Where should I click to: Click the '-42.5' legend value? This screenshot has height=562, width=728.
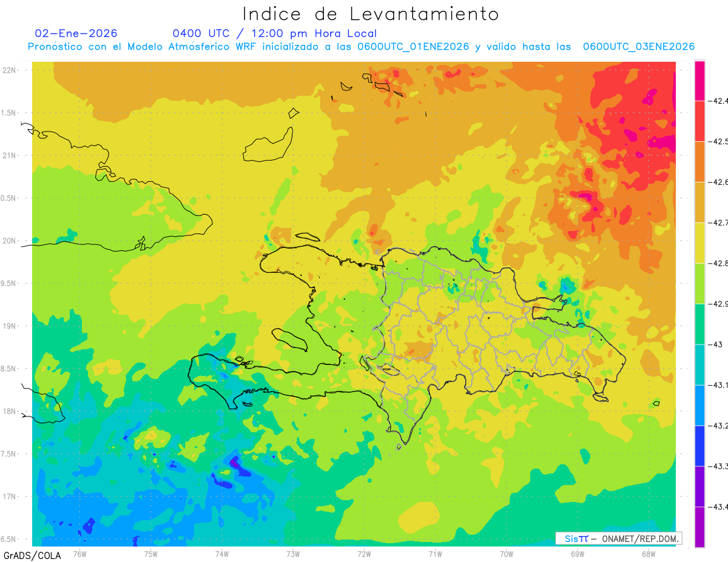click(718, 141)
